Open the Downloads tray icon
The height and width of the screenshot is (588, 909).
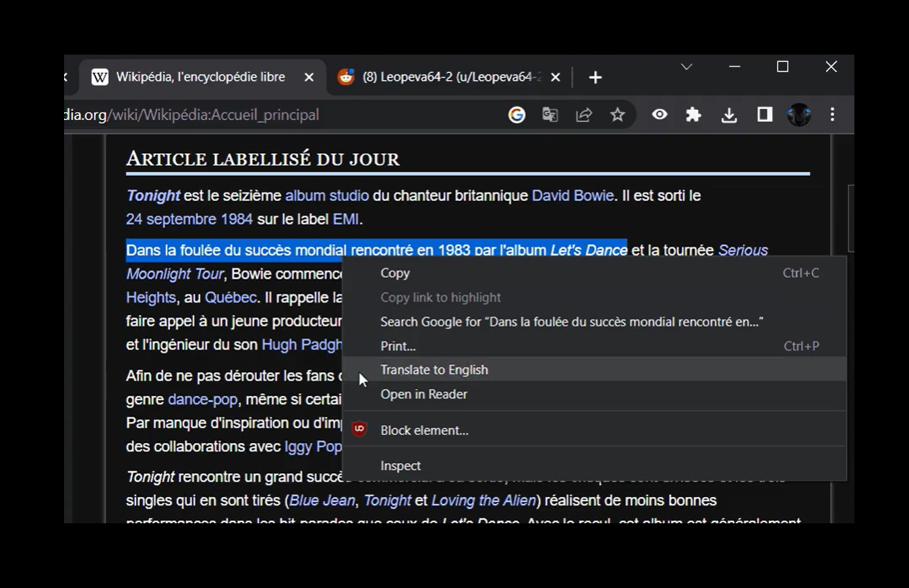[729, 115]
